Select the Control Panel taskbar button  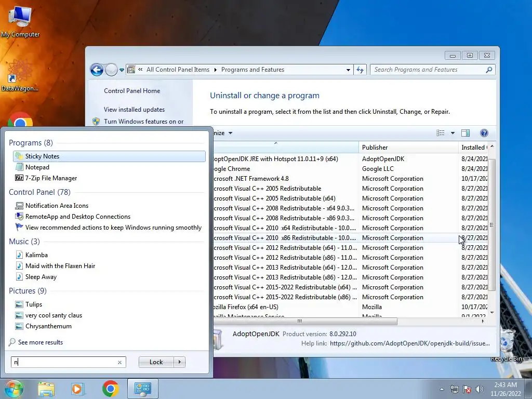click(x=142, y=389)
